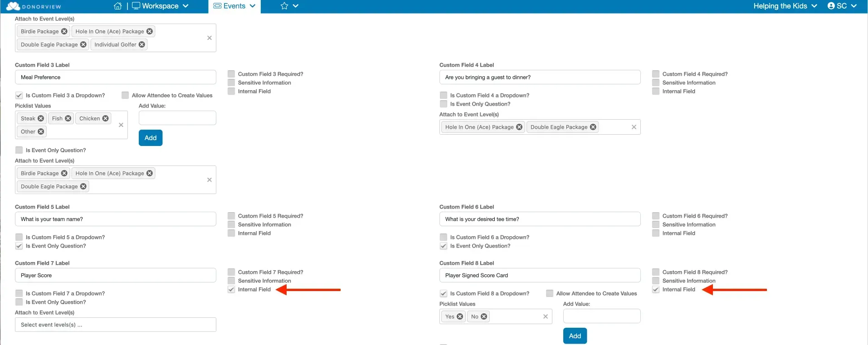Image resolution: width=868 pixels, height=345 pixels.
Task: Click the DonorView logo
Action: (33, 6)
